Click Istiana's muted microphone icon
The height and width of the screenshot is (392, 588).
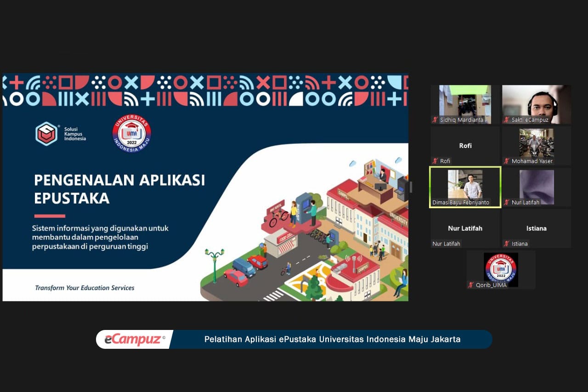pos(506,244)
